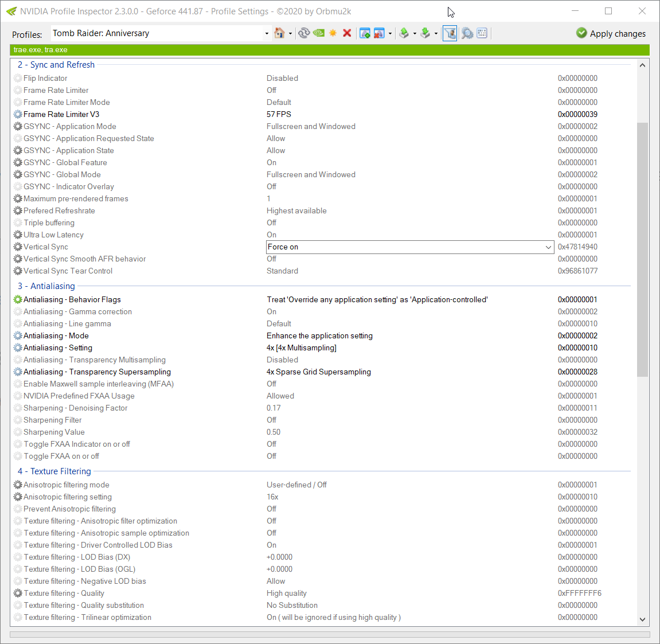Remove application from profile via red minus icon
Viewport: 660px width, 644px height.
point(380,33)
